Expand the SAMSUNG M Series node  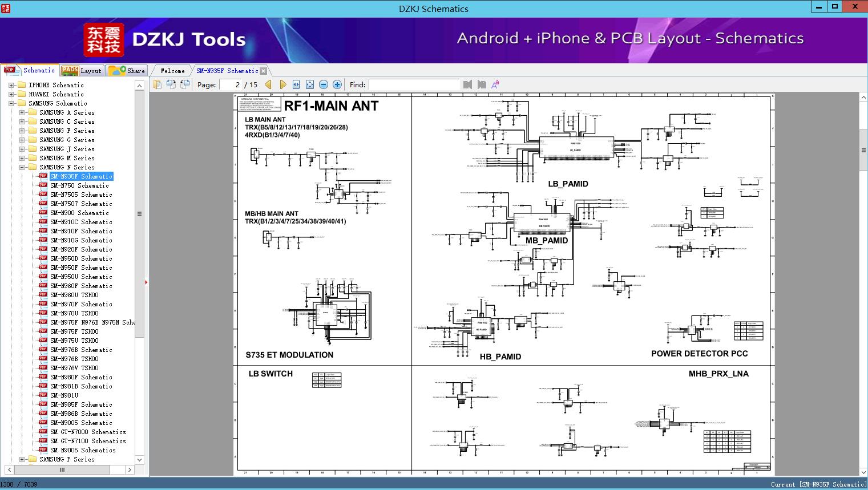click(22, 158)
